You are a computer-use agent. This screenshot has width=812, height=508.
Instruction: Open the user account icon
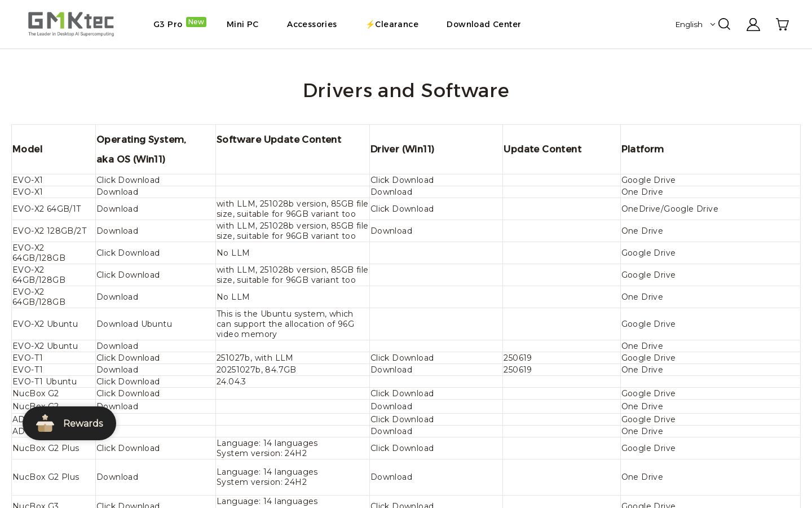point(753,24)
